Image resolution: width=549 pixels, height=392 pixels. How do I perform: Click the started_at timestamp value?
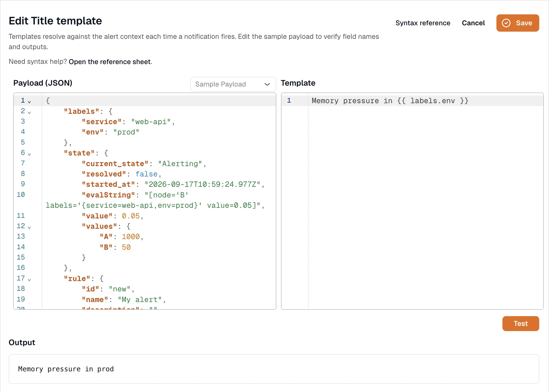(203, 185)
